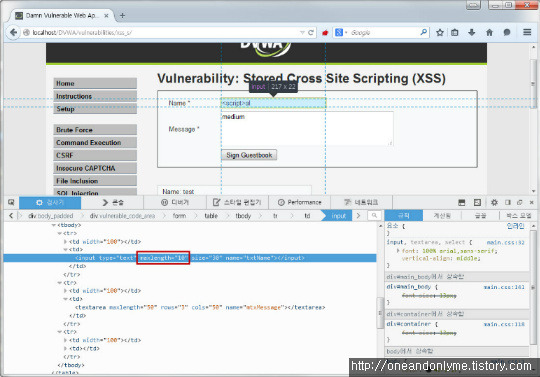540x377 pixels.
Task: Open the Command Execution page
Action: pyautogui.click(x=95, y=143)
